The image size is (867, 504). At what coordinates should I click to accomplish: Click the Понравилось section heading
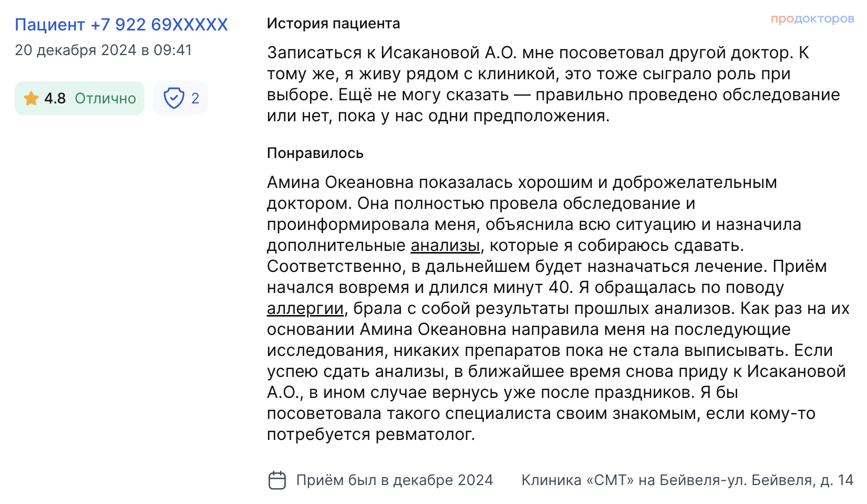click(x=315, y=153)
